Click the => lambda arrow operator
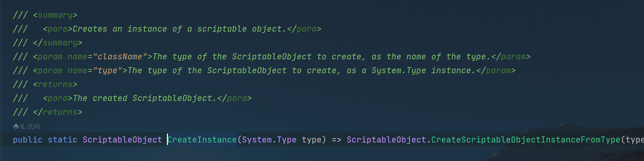Image resolution: width=644 pixels, height=161 pixels. pos(336,140)
